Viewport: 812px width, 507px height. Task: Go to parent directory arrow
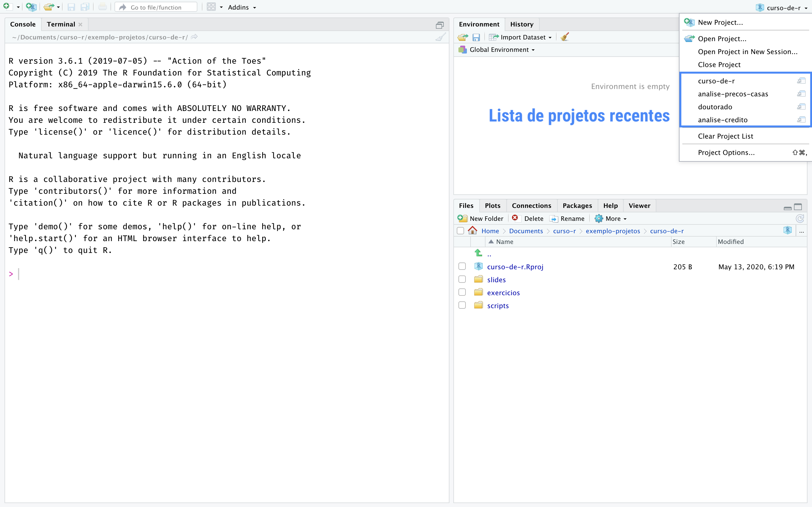click(x=478, y=253)
